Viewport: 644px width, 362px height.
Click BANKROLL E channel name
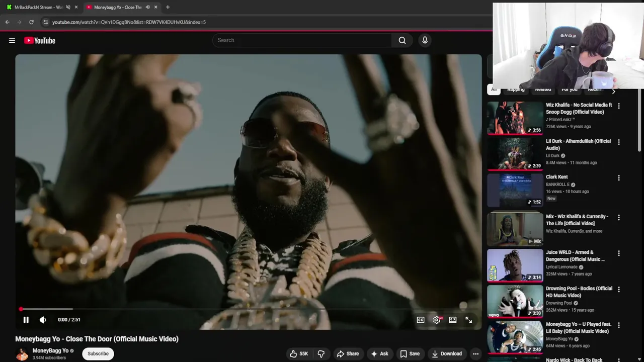tap(558, 185)
